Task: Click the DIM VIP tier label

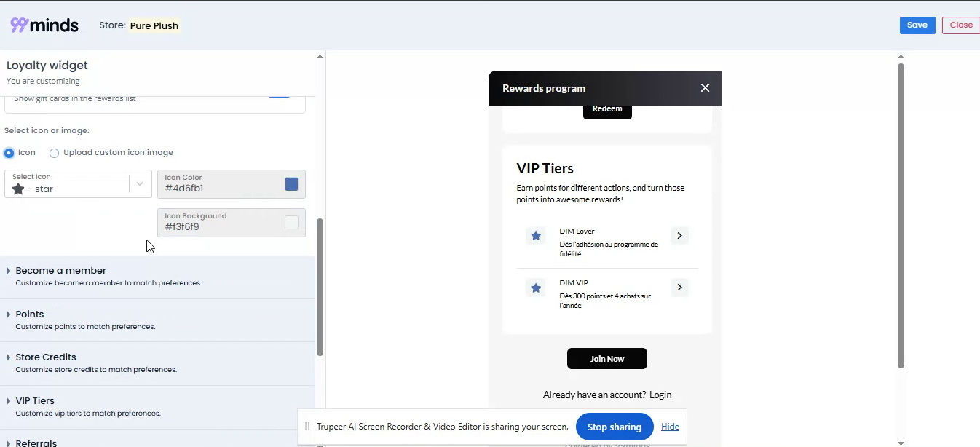Action: [x=574, y=283]
